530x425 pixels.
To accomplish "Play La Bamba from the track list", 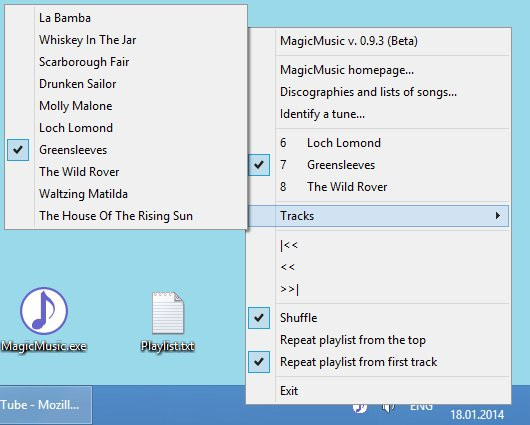I will (125, 18).
